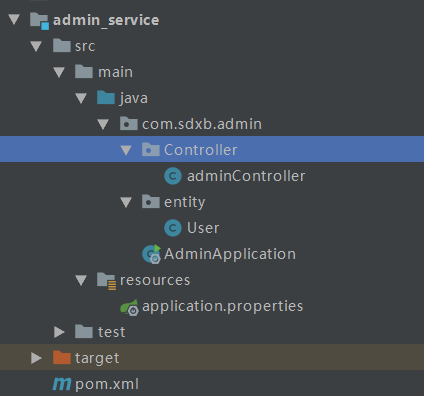Select the pom.xml file entry

[107, 384]
